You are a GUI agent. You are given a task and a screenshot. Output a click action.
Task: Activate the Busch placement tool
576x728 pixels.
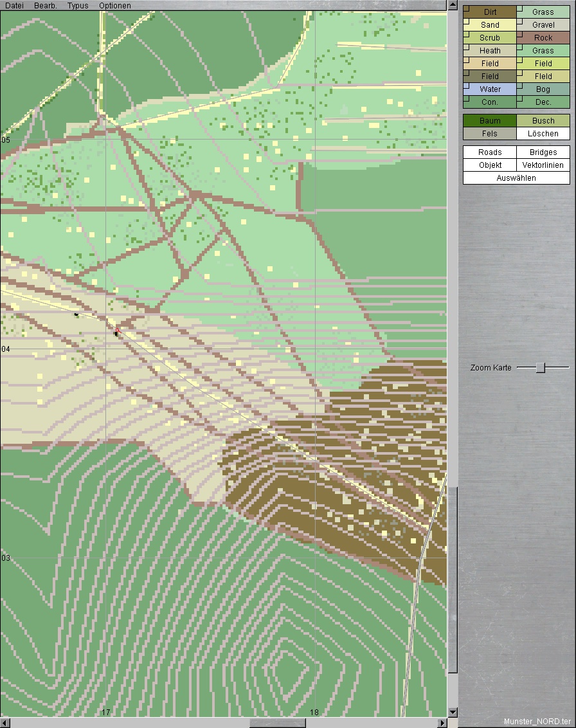(x=543, y=121)
